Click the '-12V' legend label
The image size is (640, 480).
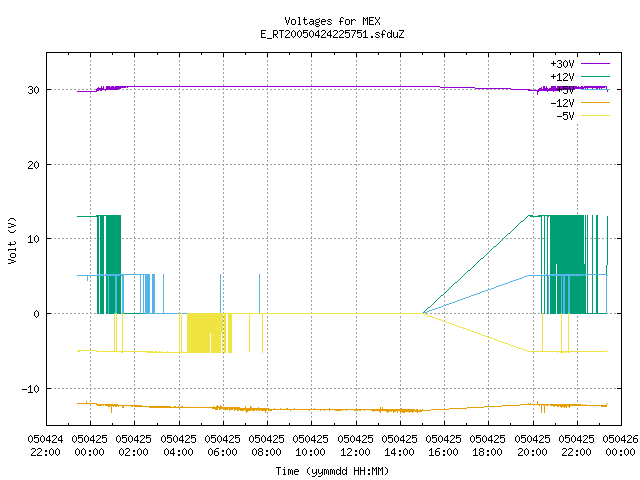(562, 103)
